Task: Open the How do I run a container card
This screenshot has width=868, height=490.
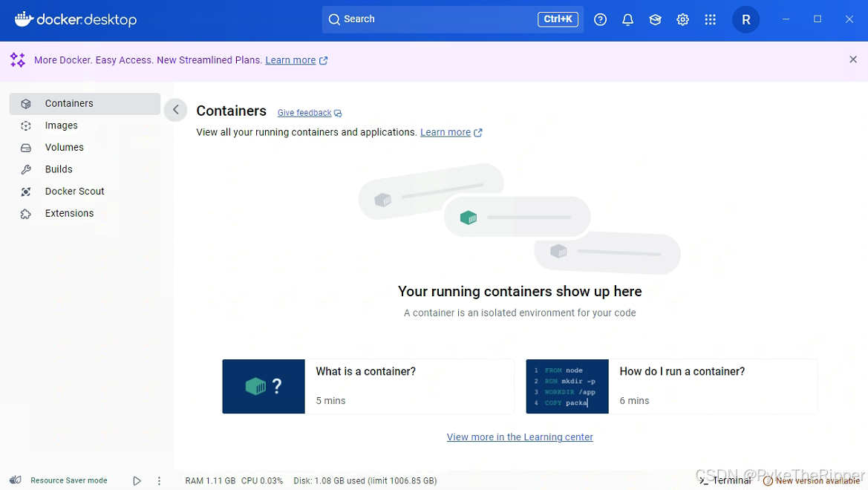Action: coord(671,387)
